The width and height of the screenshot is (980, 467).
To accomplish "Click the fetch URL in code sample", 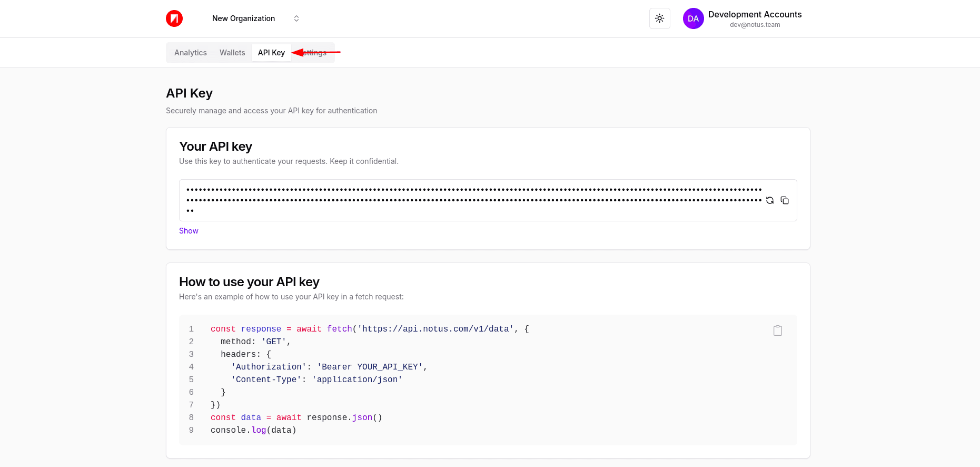I will [435, 329].
